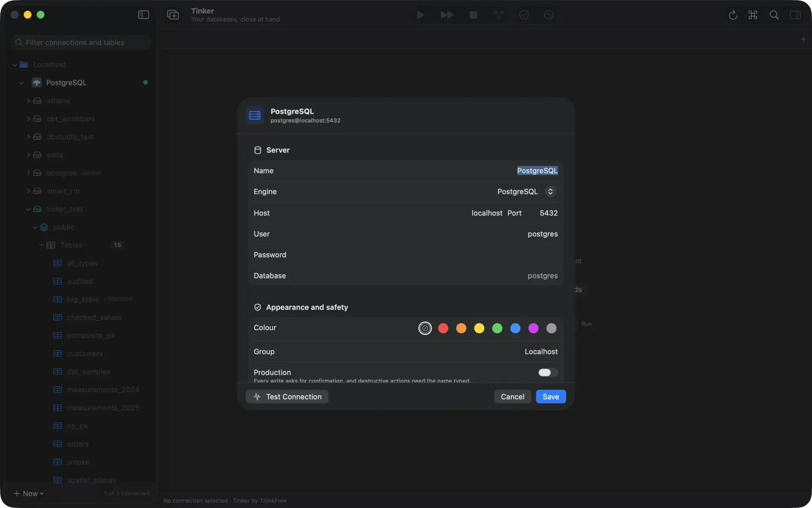
Task: Click the PostgreSQL connection elephant icon
Action: 37,83
